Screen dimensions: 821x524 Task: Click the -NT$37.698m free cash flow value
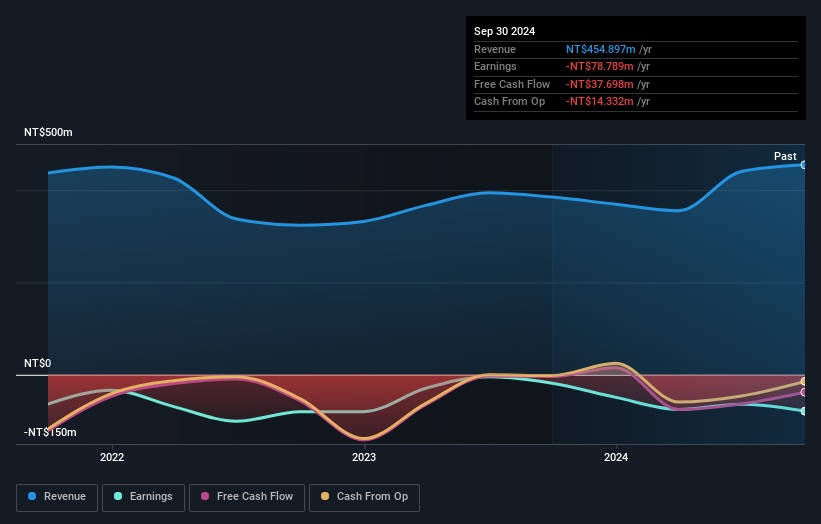(600, 84)
